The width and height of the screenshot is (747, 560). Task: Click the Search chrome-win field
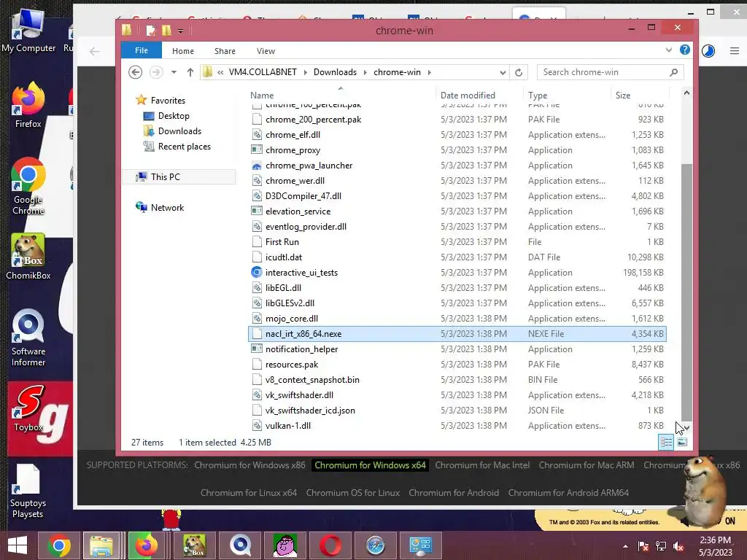click(610, 72)
